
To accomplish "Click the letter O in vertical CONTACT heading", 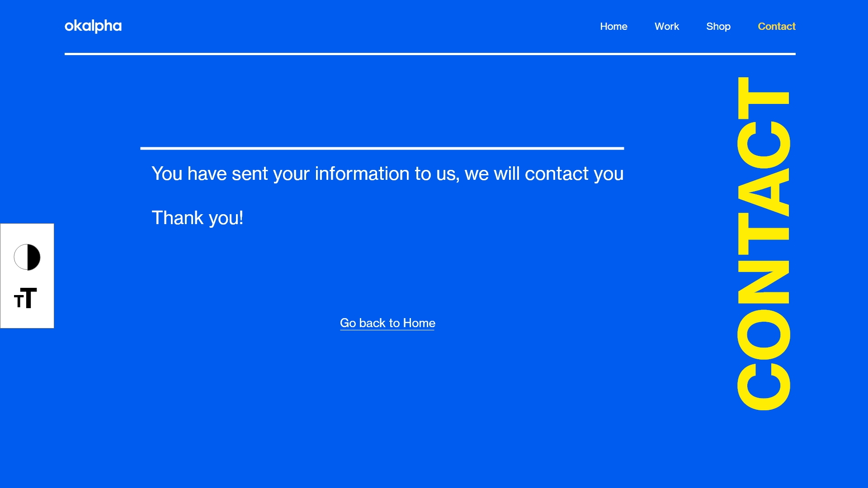I will (x=764, y=335).
